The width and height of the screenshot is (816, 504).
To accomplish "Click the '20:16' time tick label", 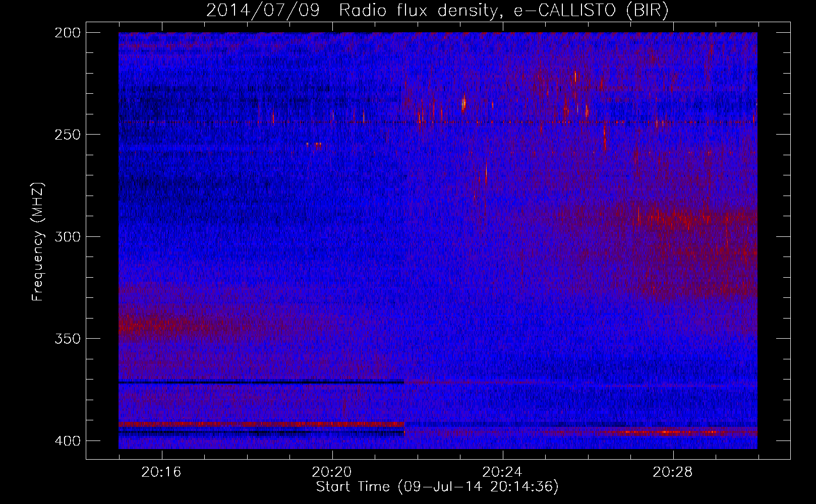I will [161, 472].
